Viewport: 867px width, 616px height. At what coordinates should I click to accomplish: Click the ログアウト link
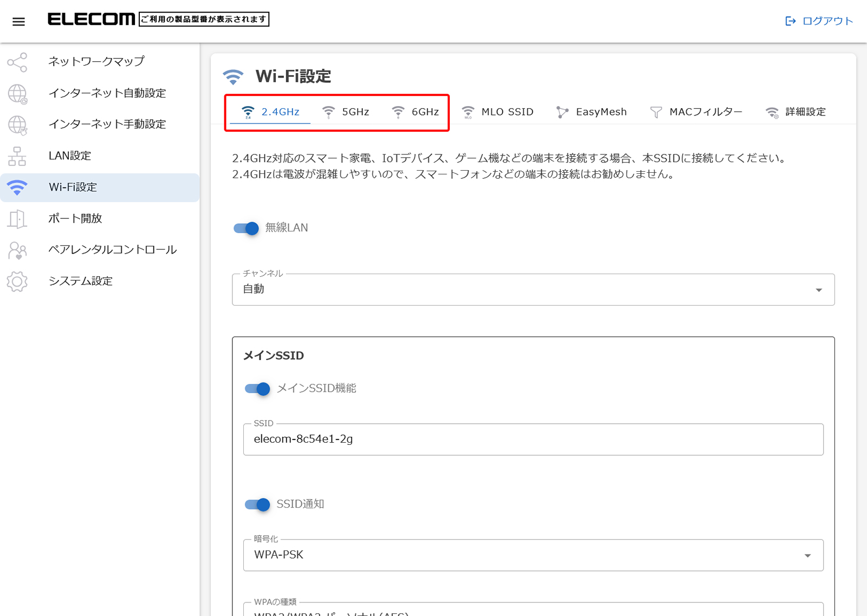pos(819,21)
